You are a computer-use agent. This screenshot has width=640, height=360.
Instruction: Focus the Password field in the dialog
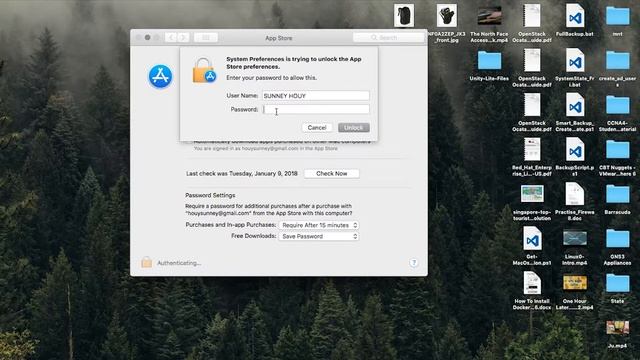316,109
